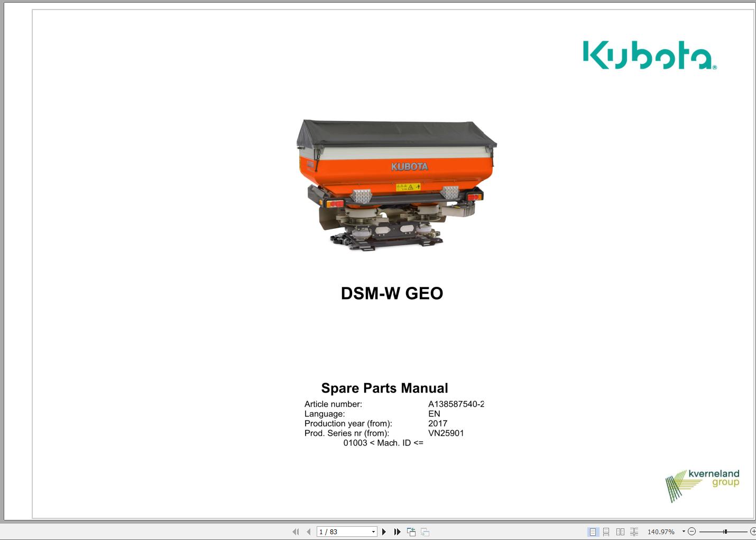Viewport: 756px width, 540px height.
Task: Advance to the next page
Action: (x=384, y=532)
